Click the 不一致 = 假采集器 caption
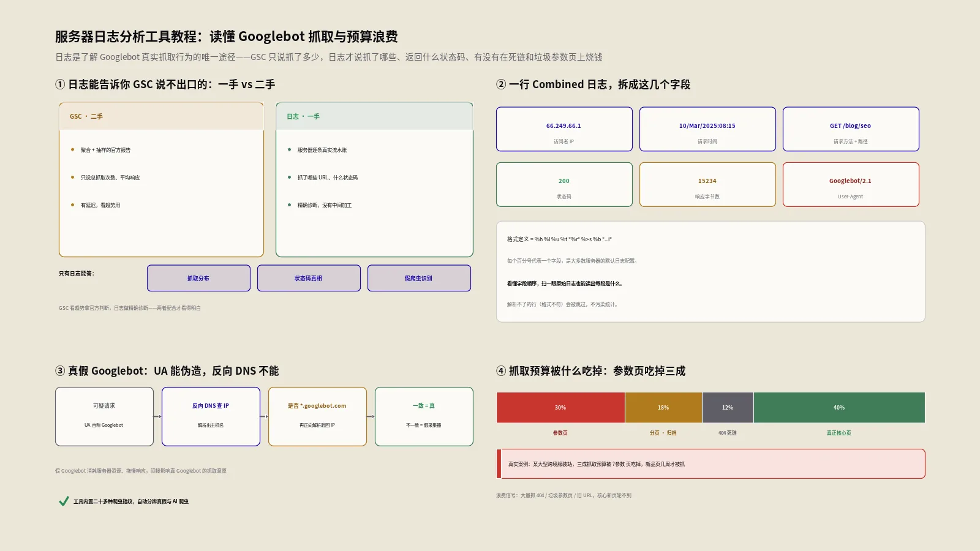 point(424,425)
